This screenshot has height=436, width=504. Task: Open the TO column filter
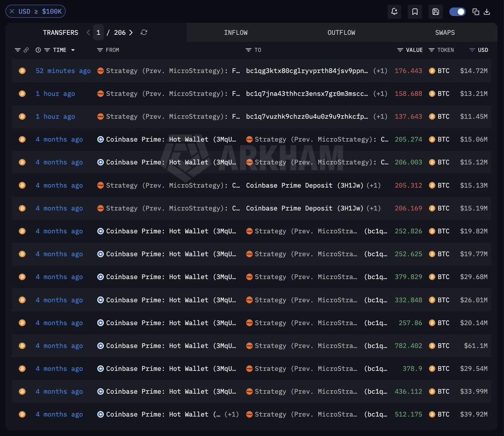point(249,50)
